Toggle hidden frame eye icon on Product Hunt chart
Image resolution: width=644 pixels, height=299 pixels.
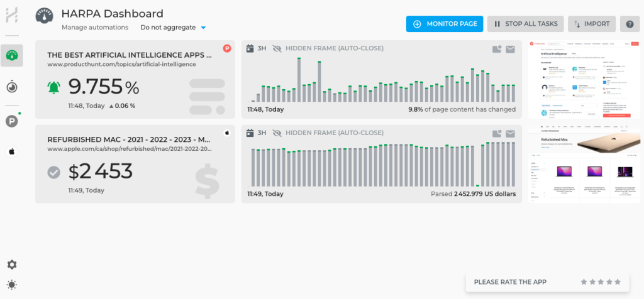pos(277,48)
